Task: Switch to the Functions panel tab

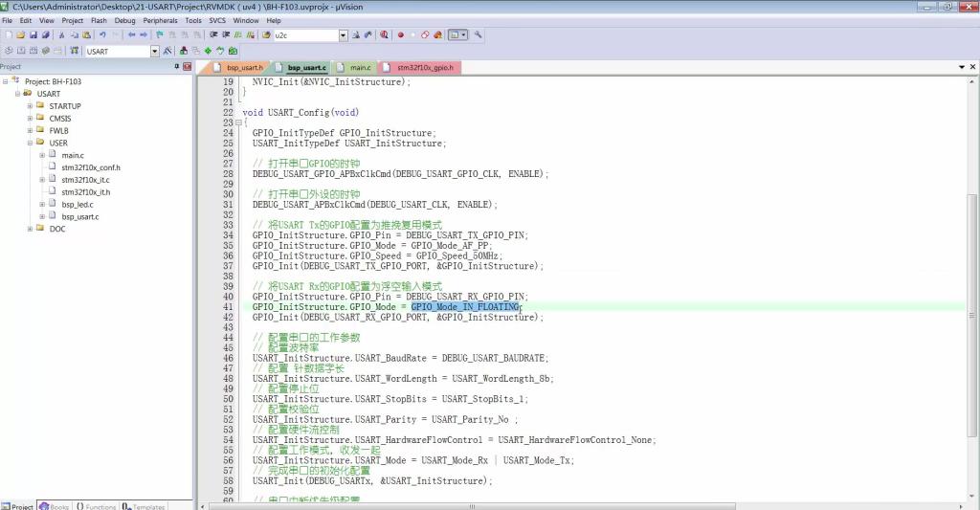Action: click(x=96, y=505)
